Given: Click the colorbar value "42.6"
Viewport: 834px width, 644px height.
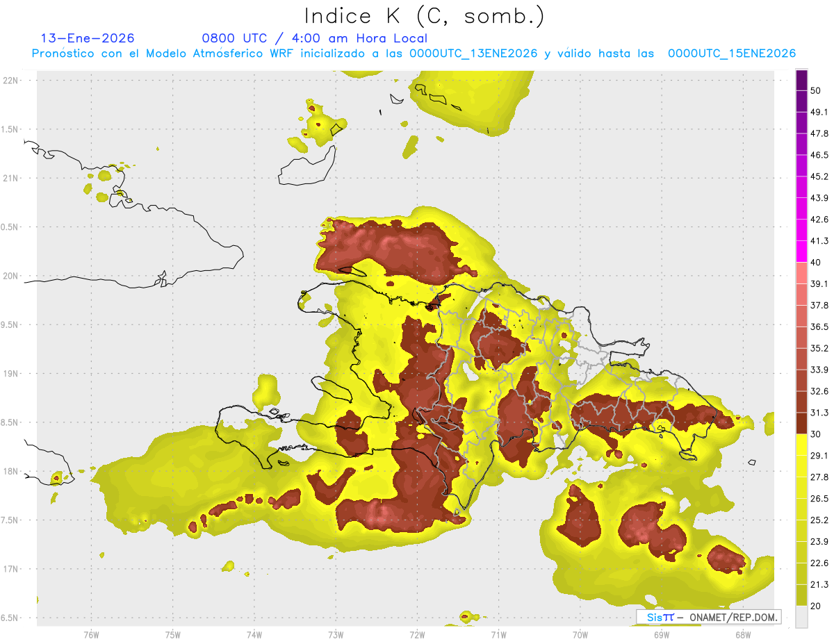Looking at the screenshot, I should pos(819,220).
